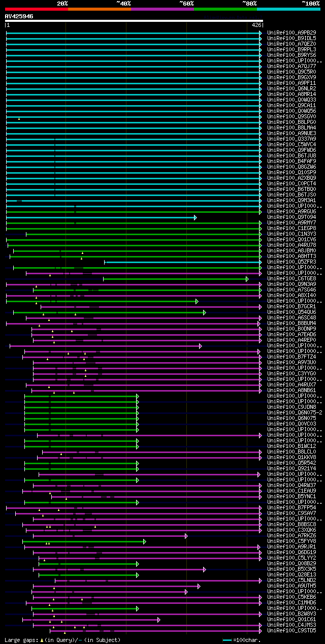Click the label UniRef100_B1WC12
Viewport: 325px width, 644px height.
pyautogui.click(x=291, y=446)
